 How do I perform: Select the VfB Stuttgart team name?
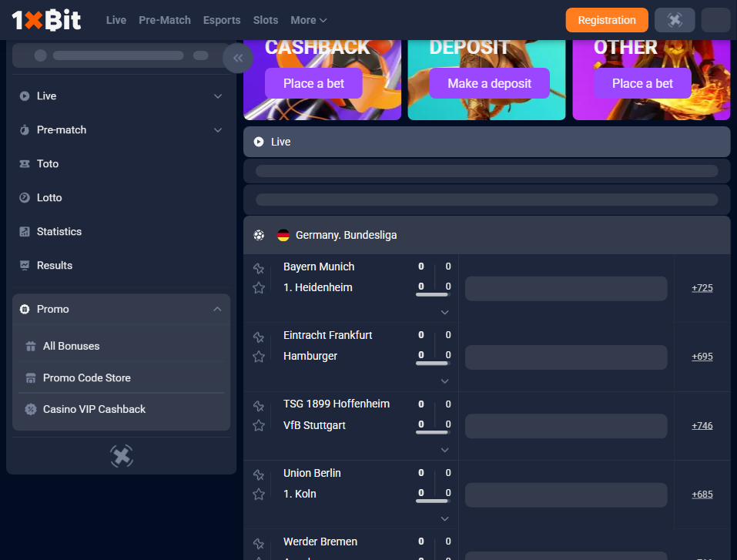point(314,425)
